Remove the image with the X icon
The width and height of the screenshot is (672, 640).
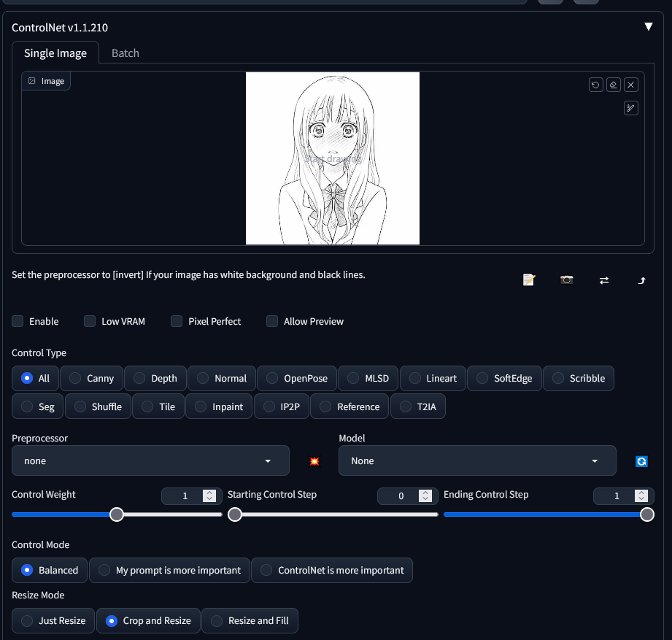pyautogui.click(x=631, y=85)
